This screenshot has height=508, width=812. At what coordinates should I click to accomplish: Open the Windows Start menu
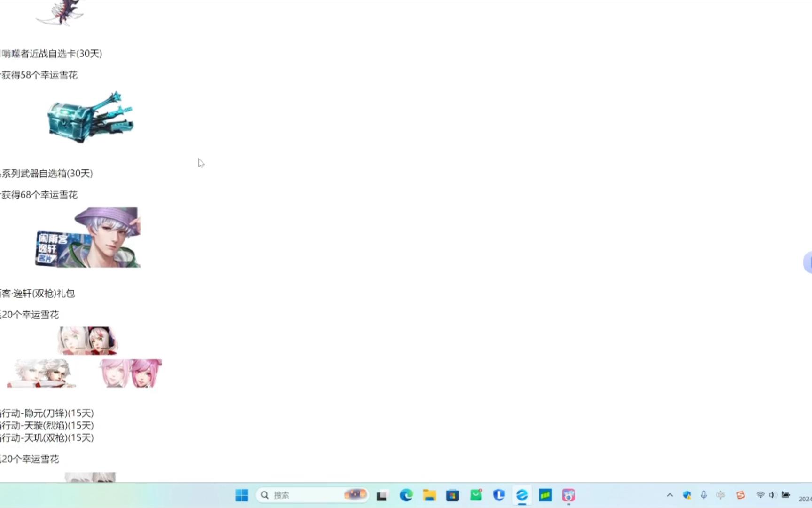pos(242,495)
